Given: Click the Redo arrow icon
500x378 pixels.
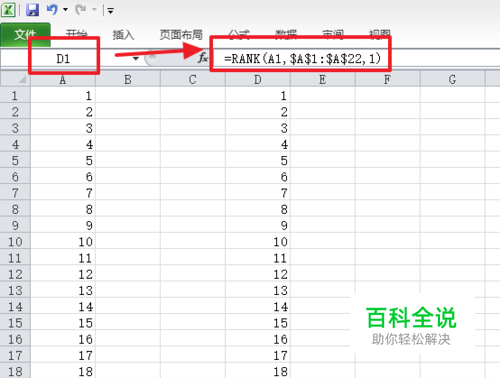Looking at the screenshot, I should [80, 10].
